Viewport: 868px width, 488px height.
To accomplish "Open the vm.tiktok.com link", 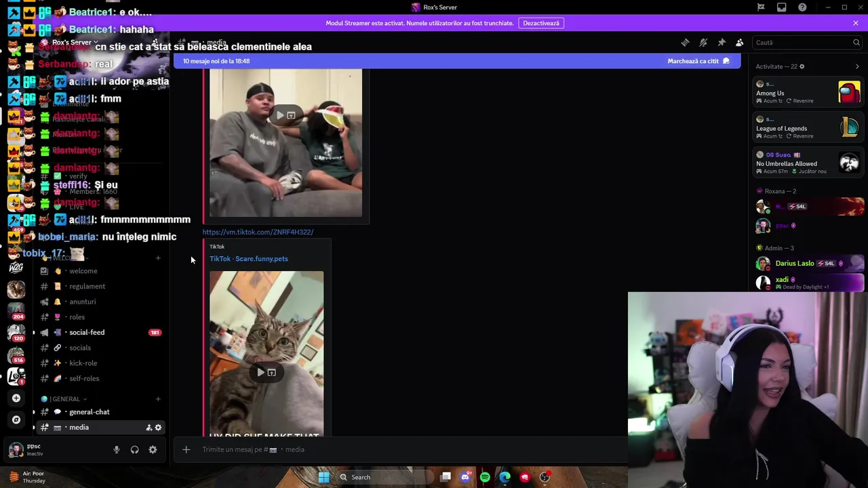I will tap(258, 232).
